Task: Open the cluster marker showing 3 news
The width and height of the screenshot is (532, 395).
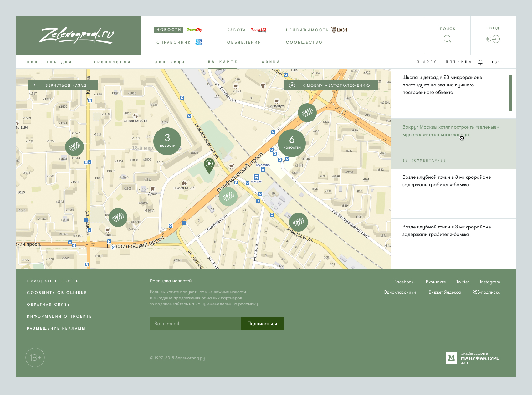Action: pyautogui.click(x=167, y=141)
